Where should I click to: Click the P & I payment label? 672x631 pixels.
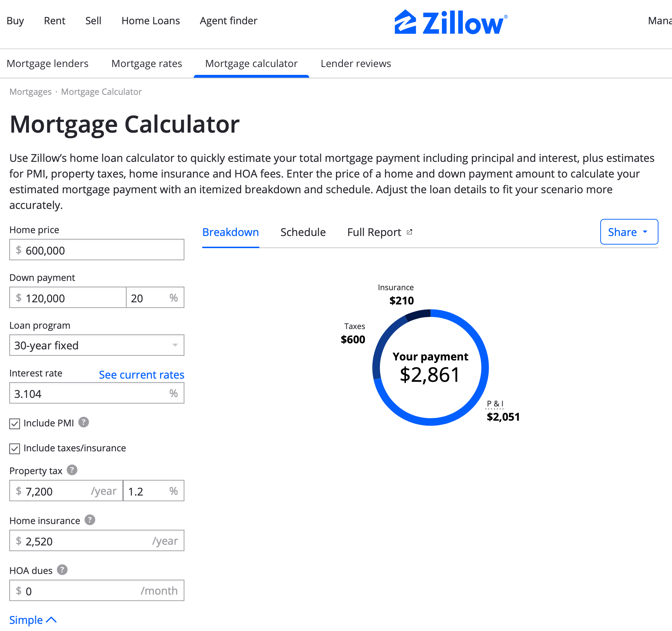pyautogui.click(x=495, y=404)
